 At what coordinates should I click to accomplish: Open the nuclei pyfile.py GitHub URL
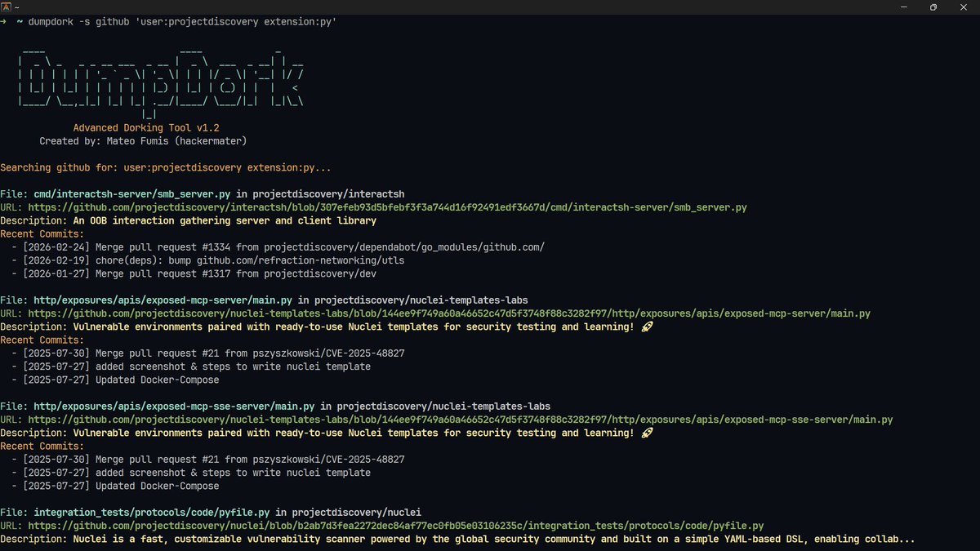point(396,526)
